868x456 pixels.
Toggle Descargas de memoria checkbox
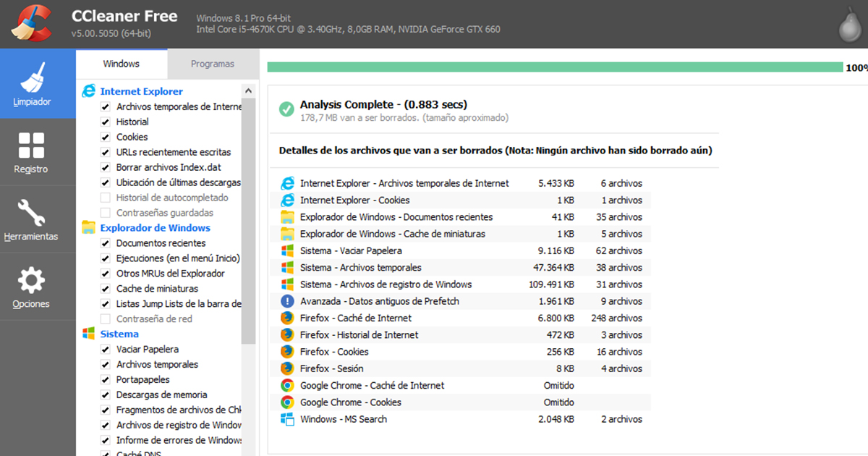(105, 394)
